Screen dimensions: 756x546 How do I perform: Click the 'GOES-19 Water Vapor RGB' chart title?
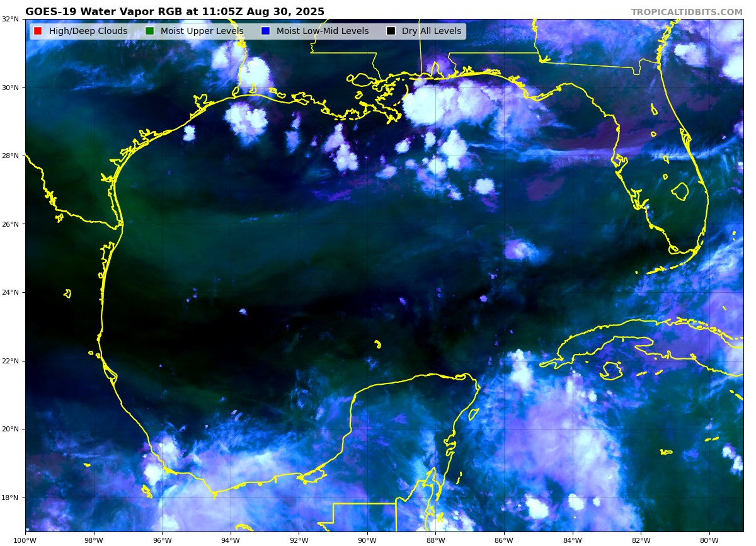pyautogui.click(x=175, y=11)
